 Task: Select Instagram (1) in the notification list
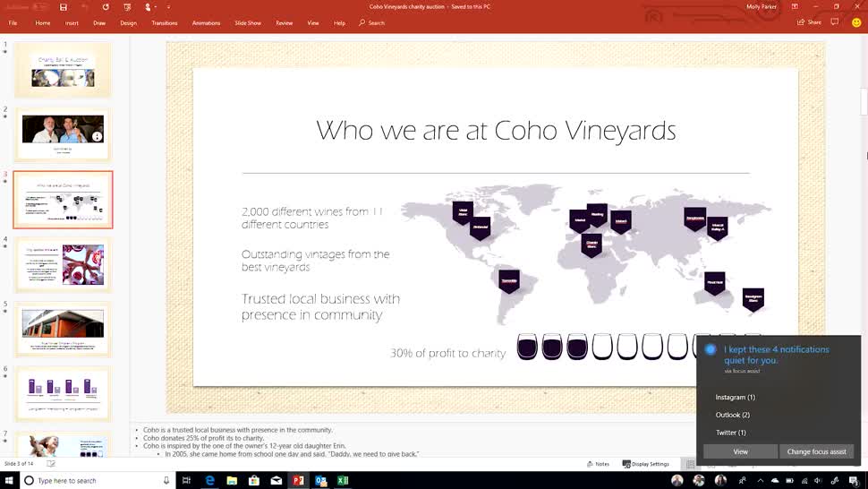(735, 397)
